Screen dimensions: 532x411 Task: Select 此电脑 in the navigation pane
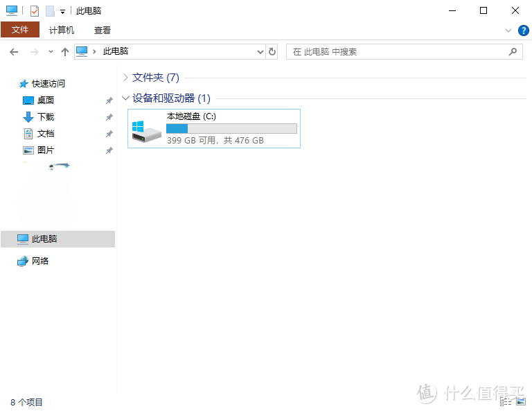57,239
